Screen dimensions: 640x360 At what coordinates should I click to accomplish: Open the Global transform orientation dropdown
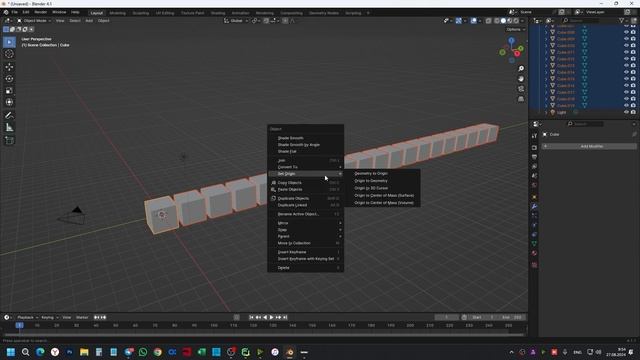[236, 20]
